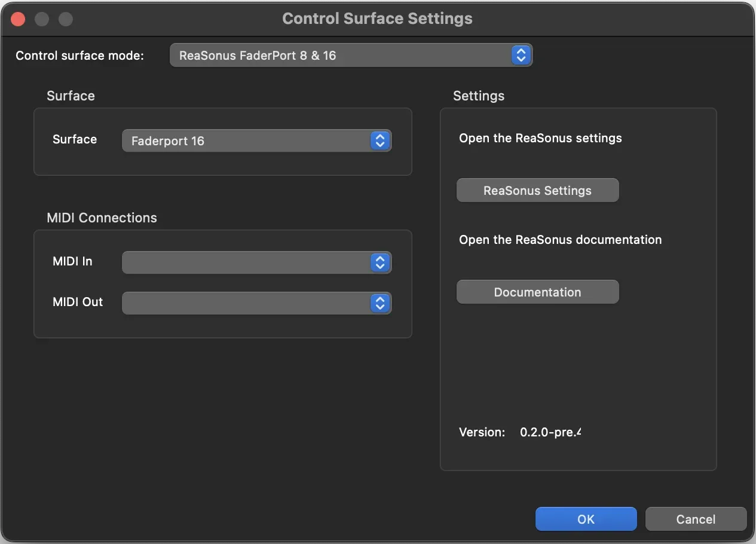
Task: Click the blue chevron beside ReaSonus FaderPort 8 & 16
Action: click(521, 56)
